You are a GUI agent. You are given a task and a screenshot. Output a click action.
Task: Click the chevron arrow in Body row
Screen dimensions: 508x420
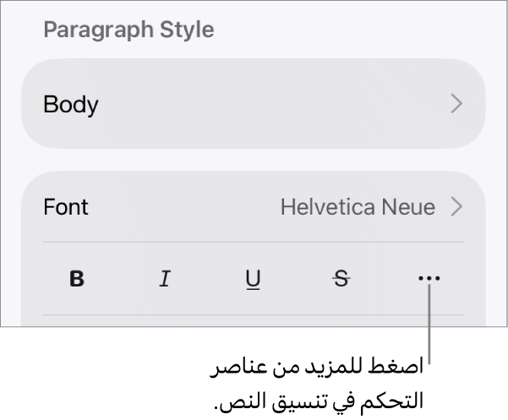[x=456, y=104]
